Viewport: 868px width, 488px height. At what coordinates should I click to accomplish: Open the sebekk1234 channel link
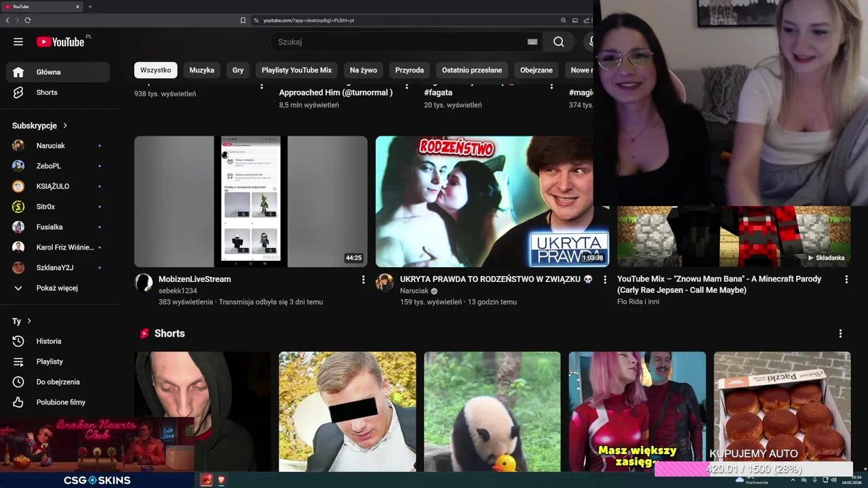(178, 291)
